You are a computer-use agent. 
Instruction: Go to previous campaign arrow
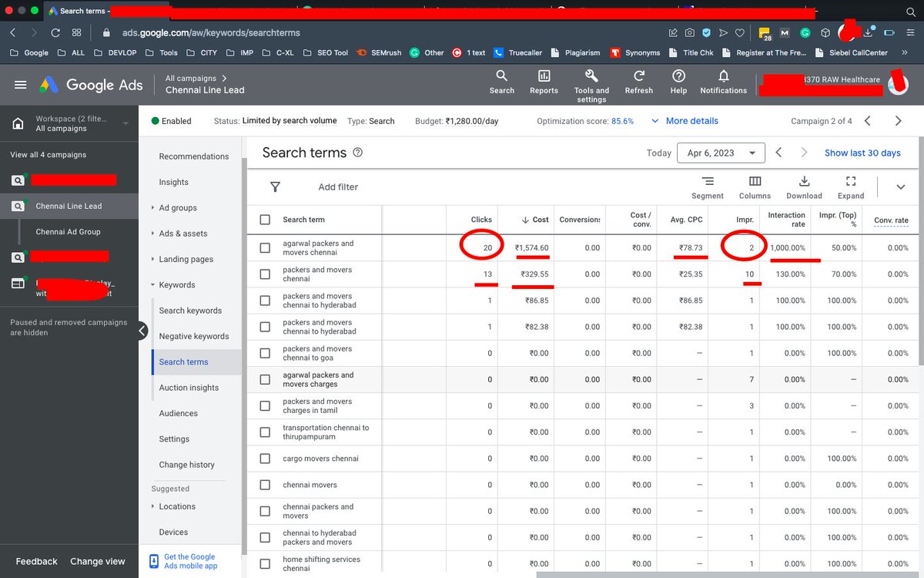click(868, 121)
